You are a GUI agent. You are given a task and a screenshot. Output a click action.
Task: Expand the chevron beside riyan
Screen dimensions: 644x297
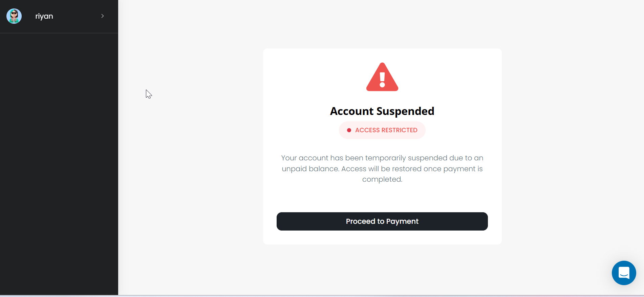click(102, 16)
